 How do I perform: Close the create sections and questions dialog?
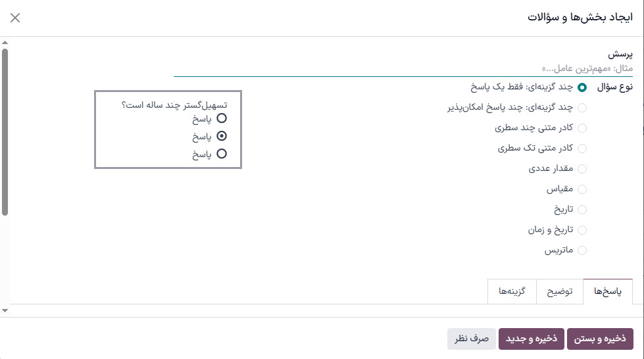(x=15, y=18)
